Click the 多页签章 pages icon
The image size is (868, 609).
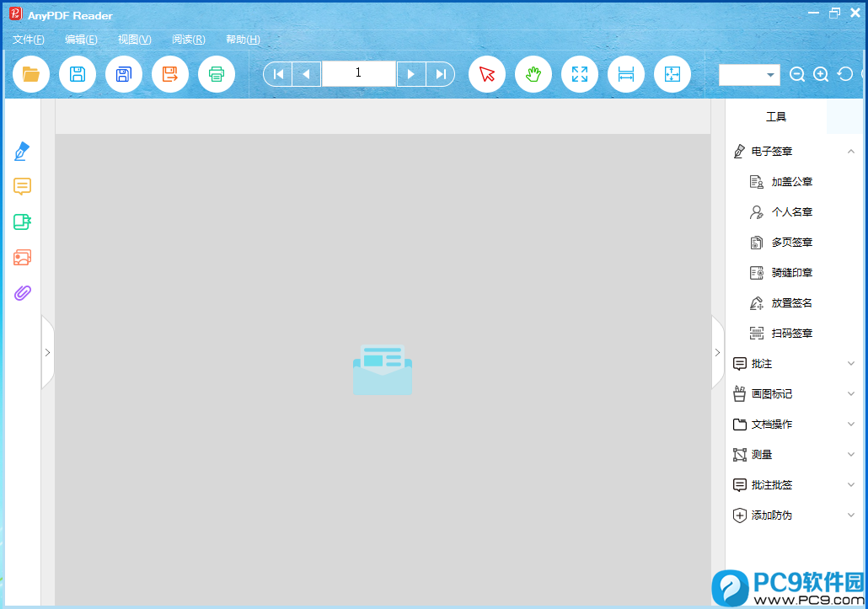756,243
